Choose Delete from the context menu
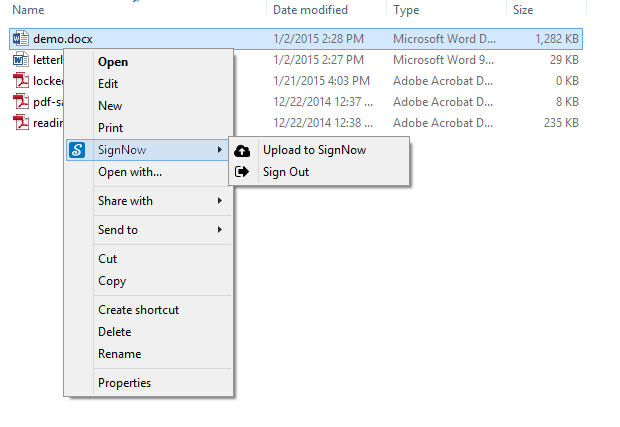 [114, 332]
